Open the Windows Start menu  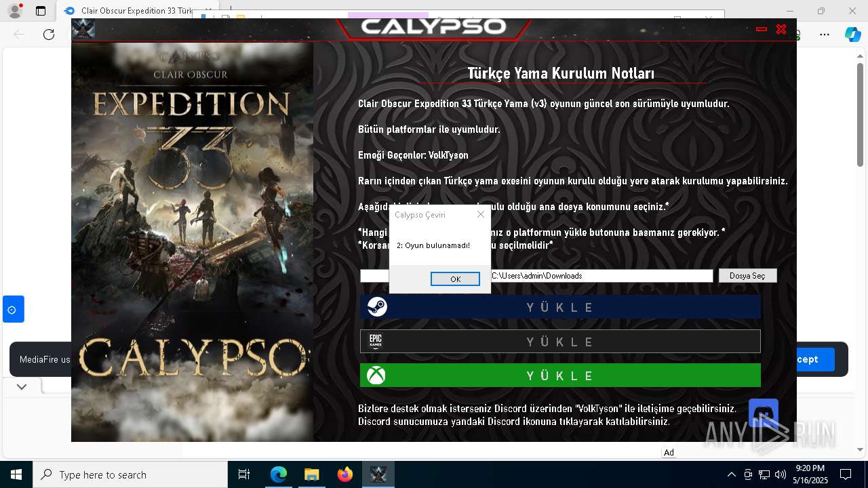tap(16, 474)
